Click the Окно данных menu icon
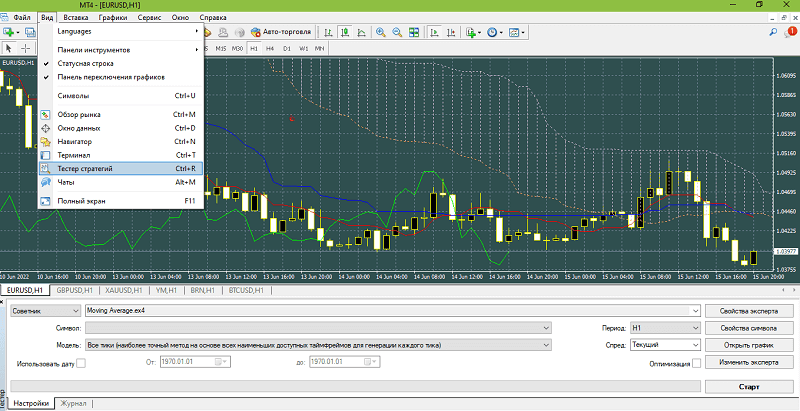Image resolution: width=800 pixels, height=411 pixels. 45,128
